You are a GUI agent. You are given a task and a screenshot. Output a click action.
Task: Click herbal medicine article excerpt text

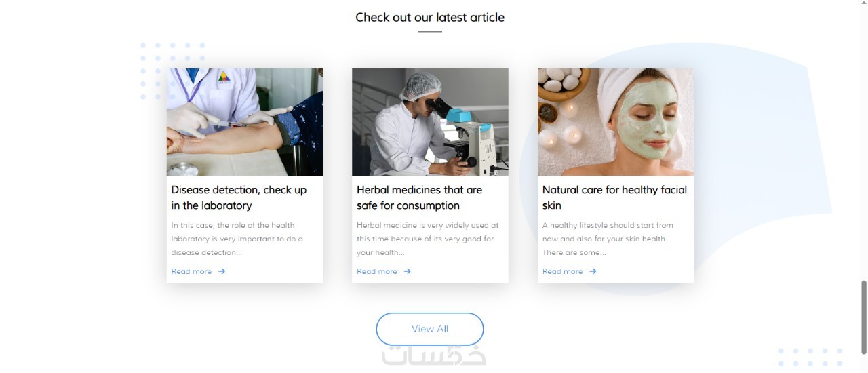pyautogui.click(x=428, y=239)
